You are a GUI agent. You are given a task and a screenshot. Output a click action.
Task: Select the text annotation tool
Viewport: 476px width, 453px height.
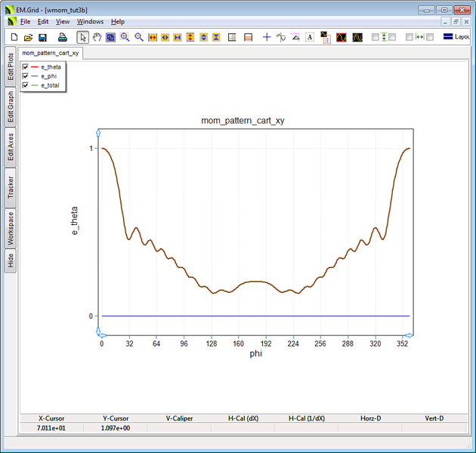[x=310, y=37]
